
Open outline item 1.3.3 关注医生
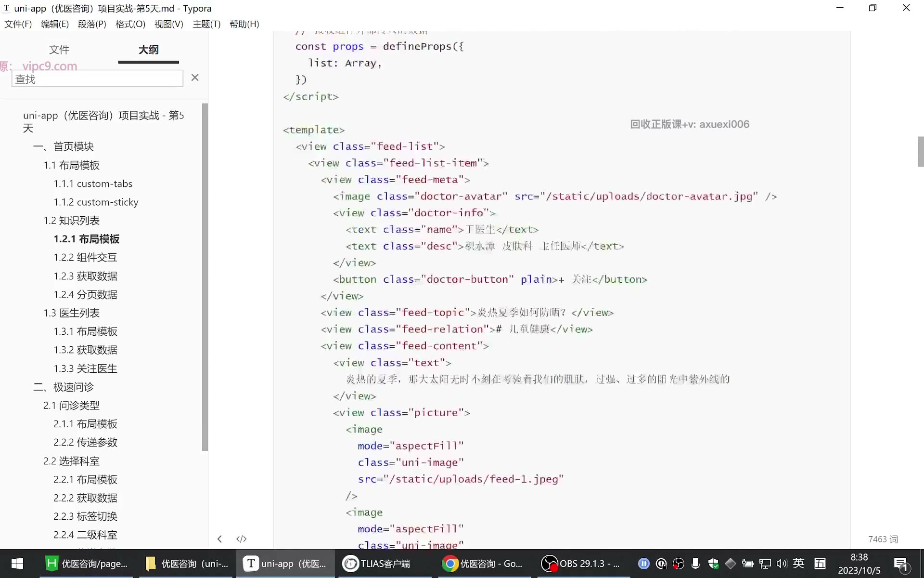click(x=86, y=368)
